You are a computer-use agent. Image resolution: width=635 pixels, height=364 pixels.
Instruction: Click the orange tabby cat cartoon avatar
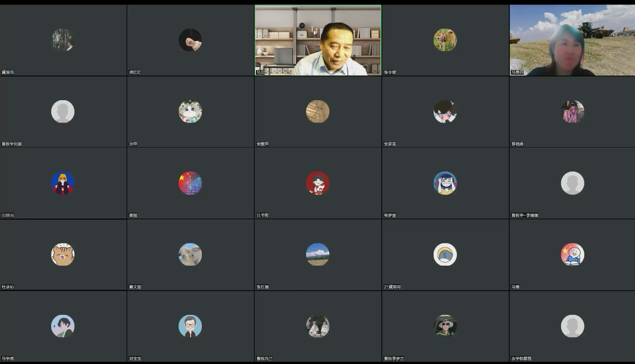tap(63, 254)
